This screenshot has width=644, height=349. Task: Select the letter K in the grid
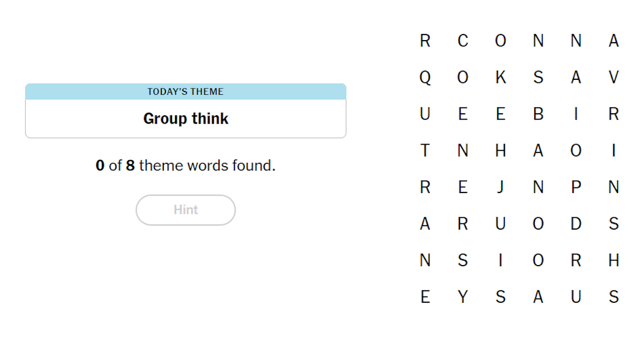point(500,77)
